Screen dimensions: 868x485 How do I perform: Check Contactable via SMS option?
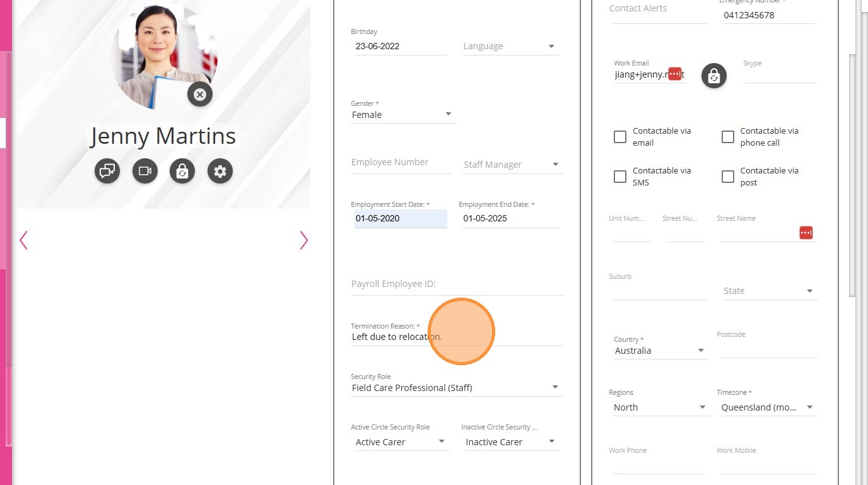pyautogui.click(x=620, y=177)
